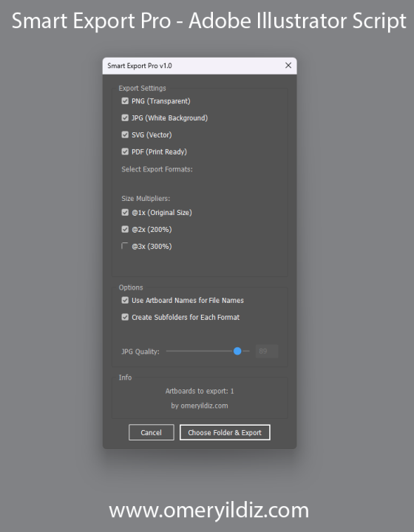Click the 'by omeryildiz.com' credit text
Viewport: 414px width, 532px height.
coord(200,406)
